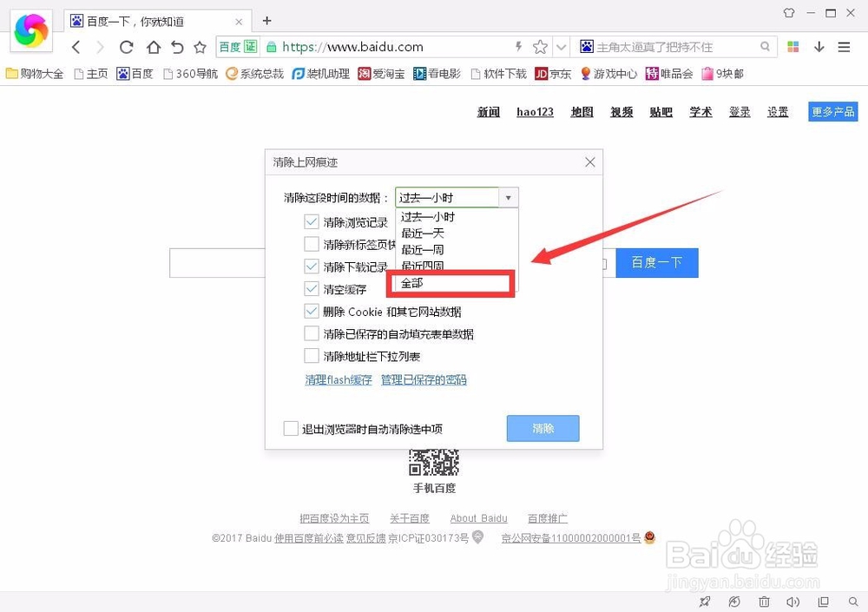Screen dimensions: 868x612
Task: Click the lightning icon in the address bar
Action: tap(517, 47)
